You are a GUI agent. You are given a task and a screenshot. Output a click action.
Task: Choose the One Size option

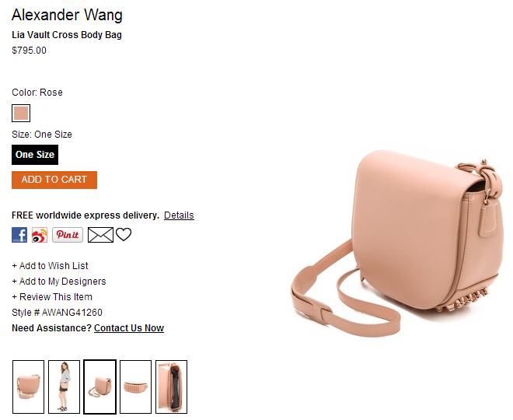point(35,155)
